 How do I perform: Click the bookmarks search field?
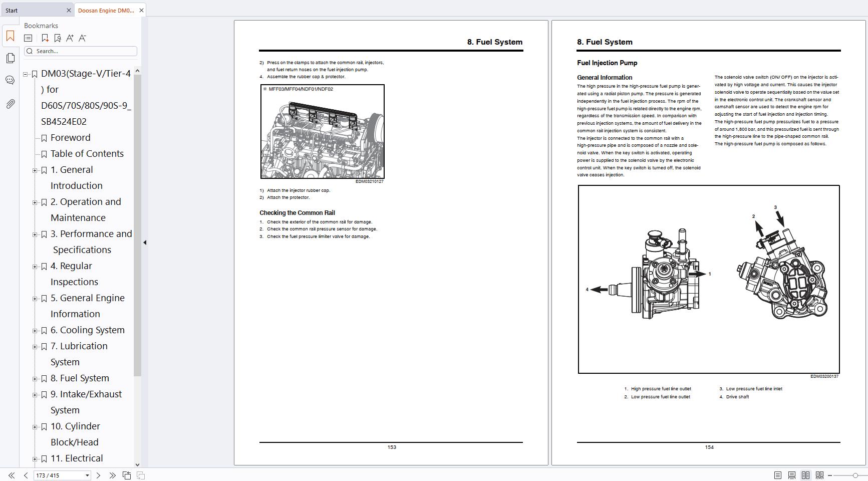click(81, 51)
